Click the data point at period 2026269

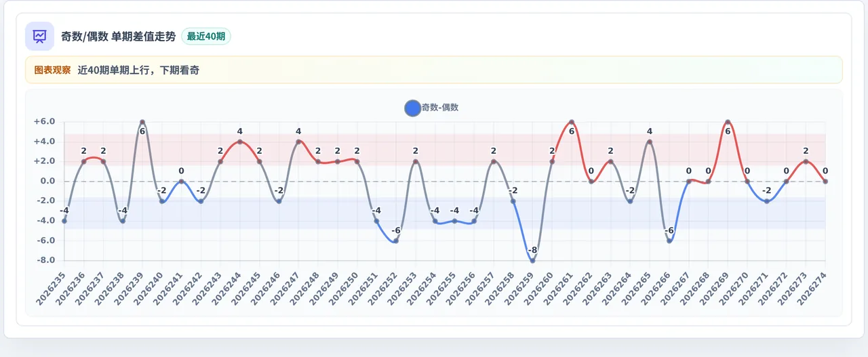(728, 122)
